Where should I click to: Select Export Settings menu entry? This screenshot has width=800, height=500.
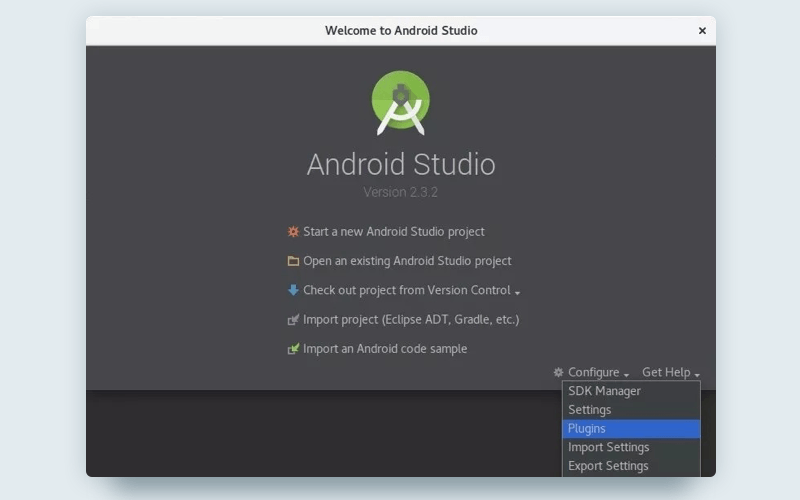coord(631,466)
